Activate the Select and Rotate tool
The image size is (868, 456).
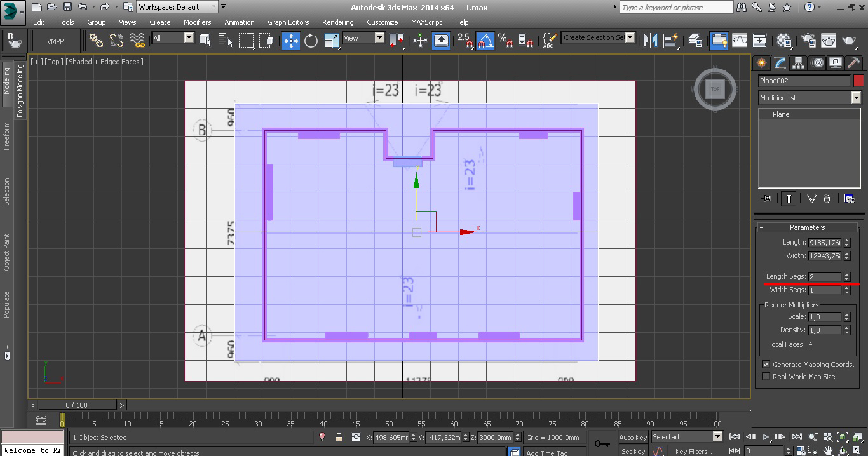tap(311, 41)
